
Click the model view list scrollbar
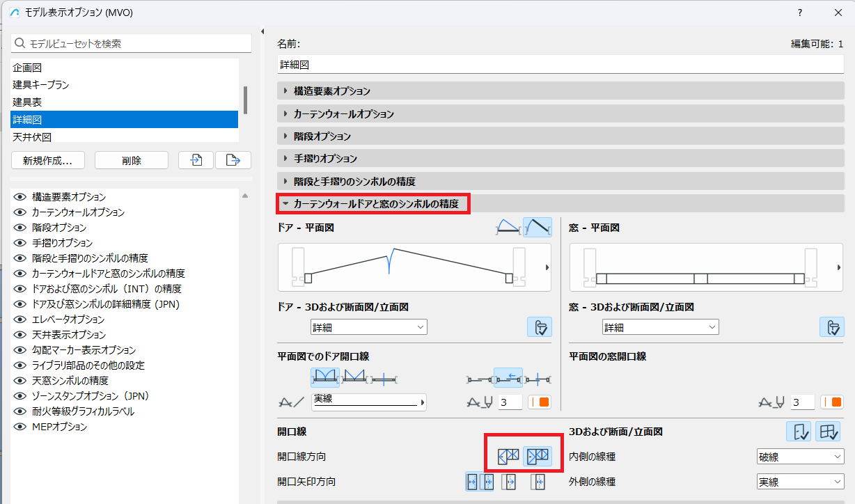point(245,100)
